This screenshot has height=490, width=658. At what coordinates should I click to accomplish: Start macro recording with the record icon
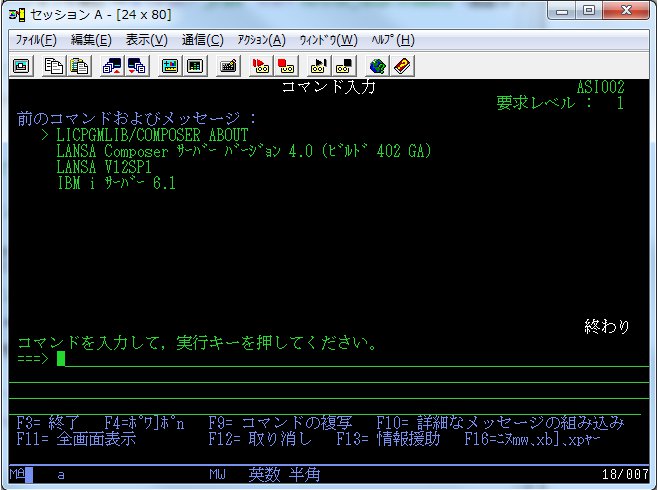[262, 66]
